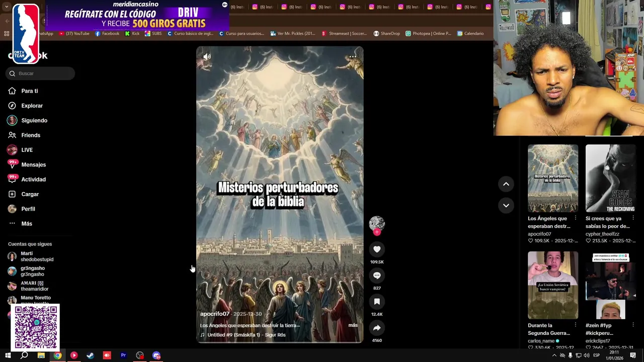The image size is (644, 362).
Task: Open the Explorar page
Action: click(x=32, y=106)
